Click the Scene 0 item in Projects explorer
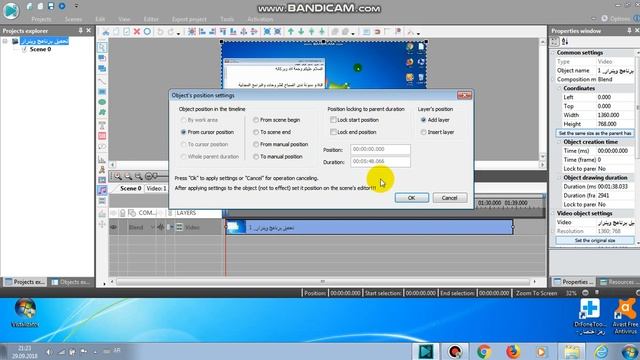 [x=40, y=49]
